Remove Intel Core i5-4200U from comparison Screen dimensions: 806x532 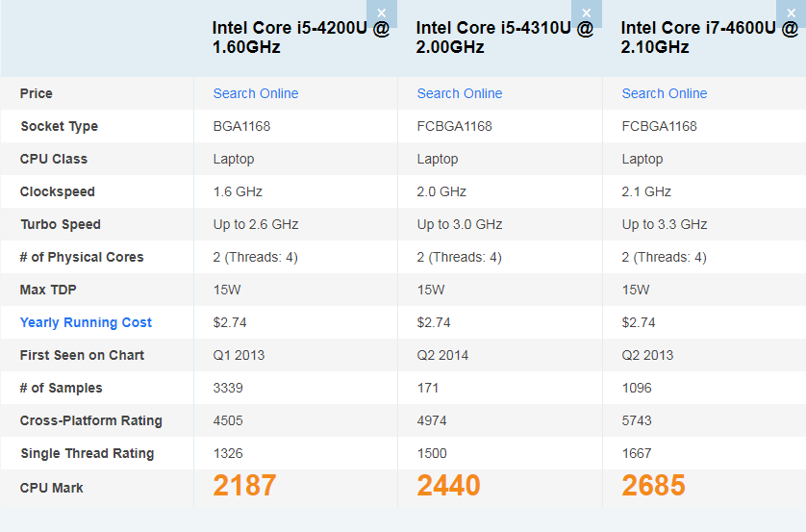tap(382, 13)
